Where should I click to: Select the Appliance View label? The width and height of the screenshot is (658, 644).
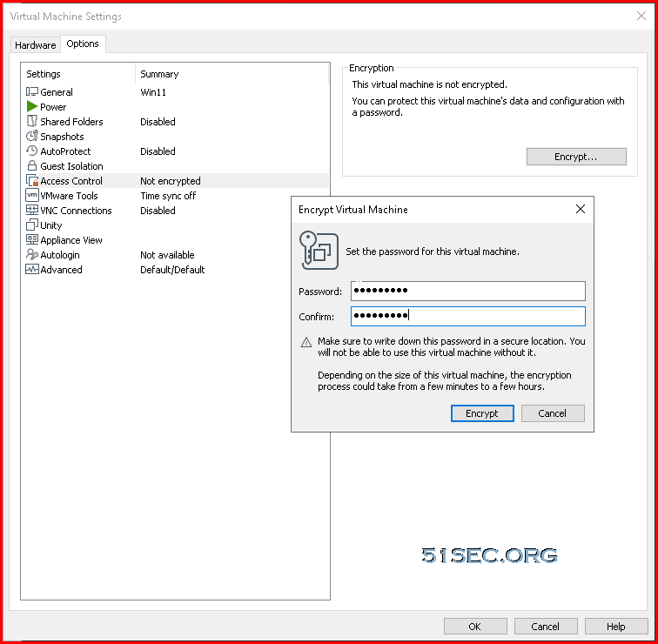(x=71, y=240)
